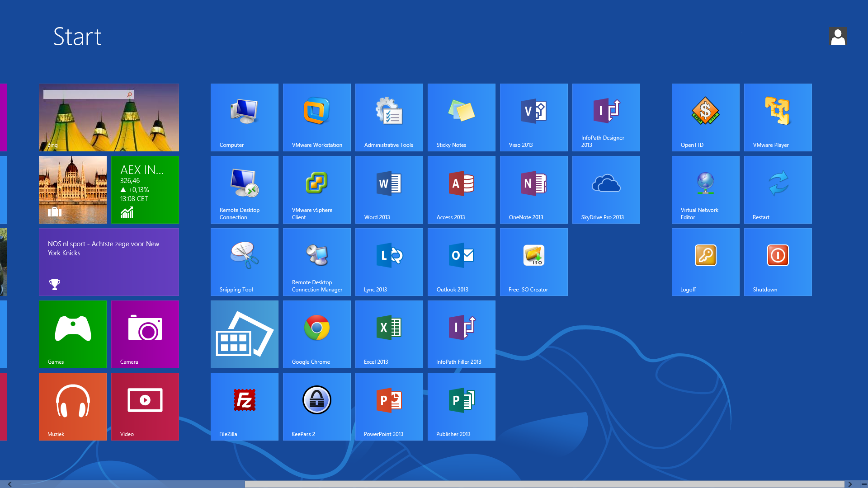Screen dimensions: 868x488
Task: Click the user account picture
Action: (837, 37)
